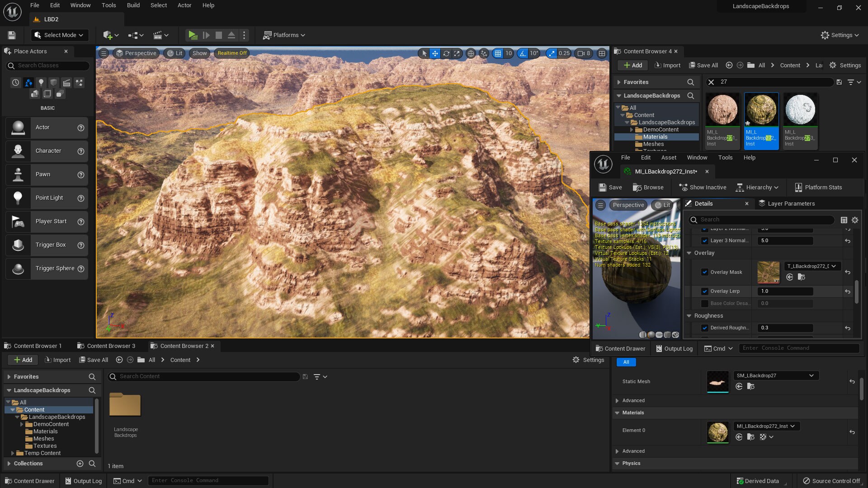Toggle Realtime Off in the viewport
Image resolution: width=868 pixels, height=488 pixels.
(232, 53)
